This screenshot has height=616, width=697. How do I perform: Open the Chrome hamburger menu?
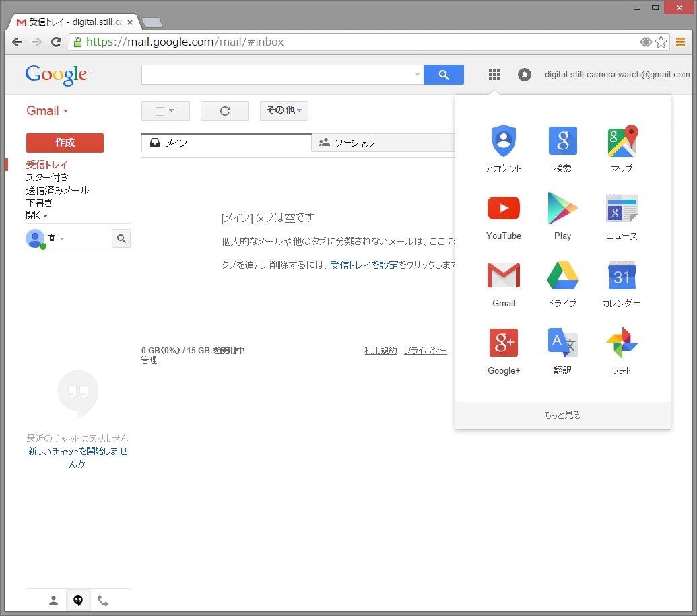[680, 42]
